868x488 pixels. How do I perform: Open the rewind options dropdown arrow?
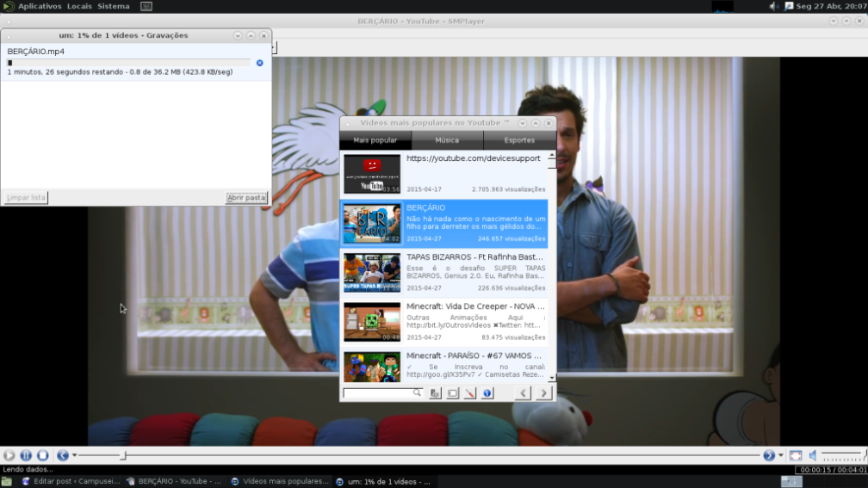click(75, 455)
